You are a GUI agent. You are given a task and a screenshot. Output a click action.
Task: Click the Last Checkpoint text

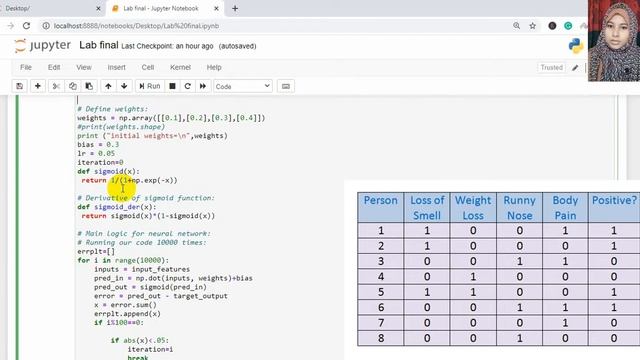[167, 46]
